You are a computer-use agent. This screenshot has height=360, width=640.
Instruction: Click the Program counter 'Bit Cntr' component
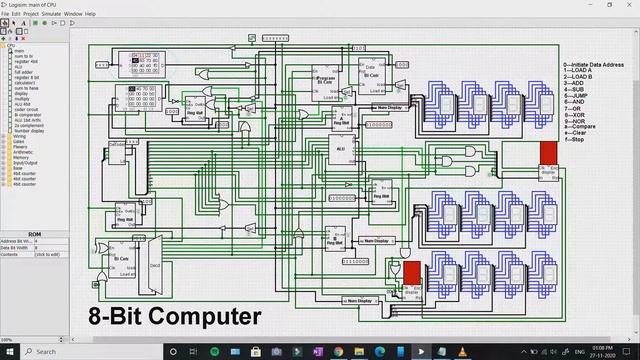pos(325,84)
